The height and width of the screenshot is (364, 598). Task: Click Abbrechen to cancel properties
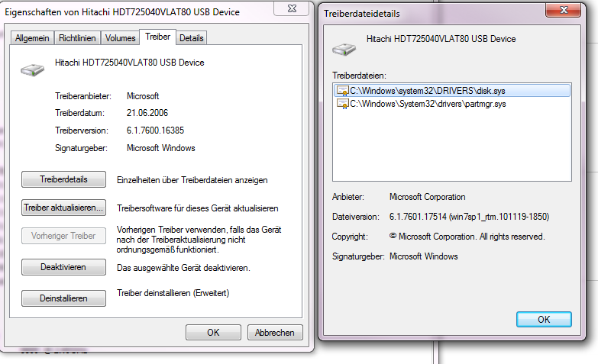pyautogui.click(x=275, y=333)
